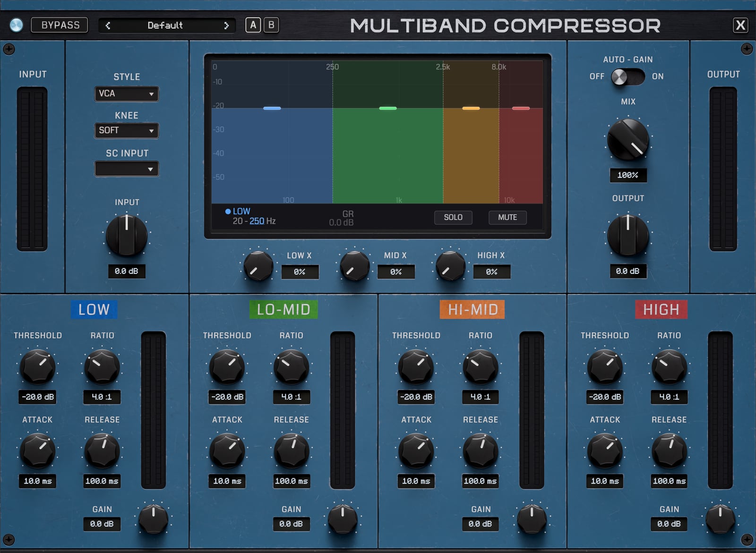Select the A compare state
This screenshot has height=553, width=756.
click(x=253, y=25)
